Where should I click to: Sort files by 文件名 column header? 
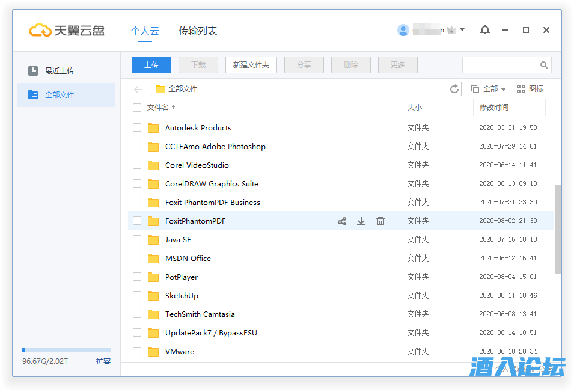[x=158, y=108]
